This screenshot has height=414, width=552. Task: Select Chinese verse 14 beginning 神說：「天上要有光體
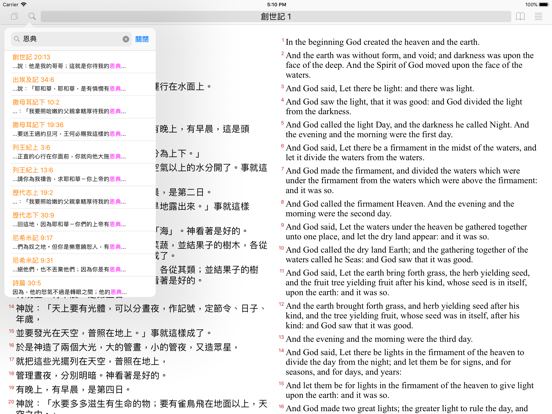[x=139, y=314]
